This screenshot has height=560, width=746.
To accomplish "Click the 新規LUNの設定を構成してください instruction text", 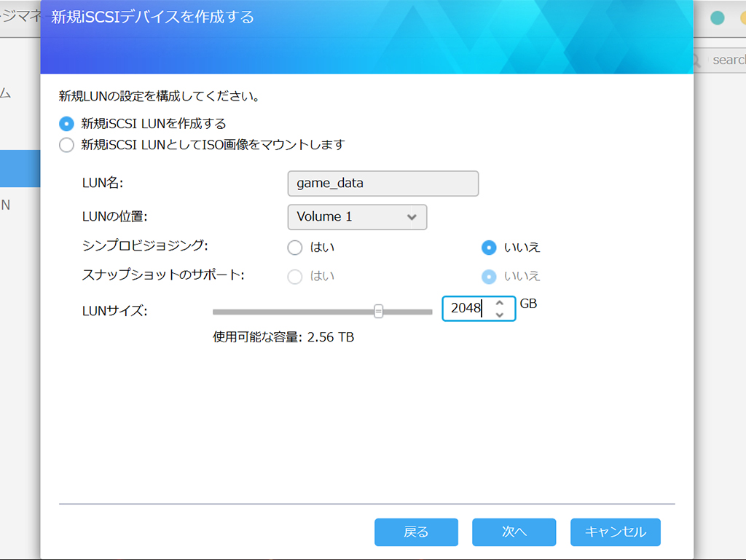I will click(x=159, y=97).
